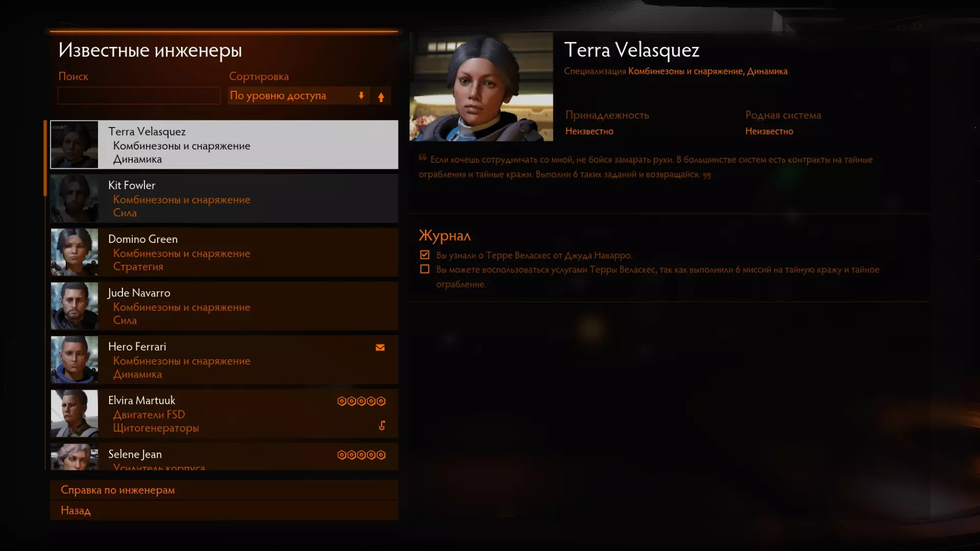Click the engineers list scrollbar handle

45,158
